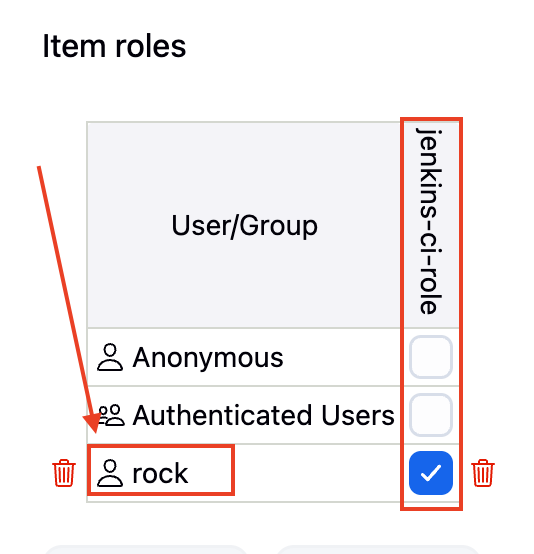Image resolution: width=534 pixels, height=554 pixels.
Task: Uncheck jenkins-ci-role for rock
Action: coord(431,473)
